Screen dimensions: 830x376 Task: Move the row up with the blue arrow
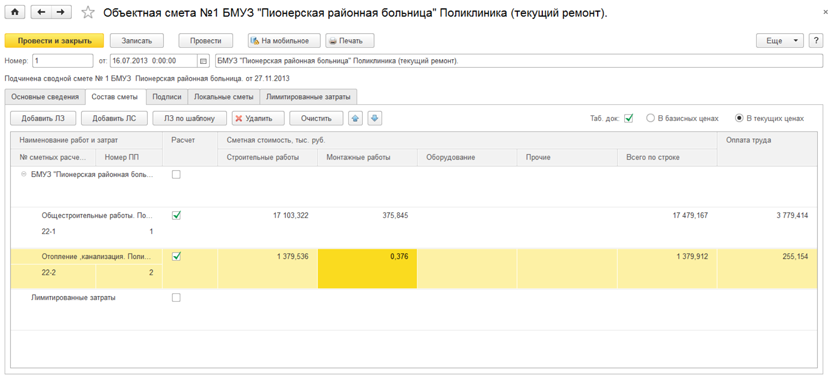point(355,118)
